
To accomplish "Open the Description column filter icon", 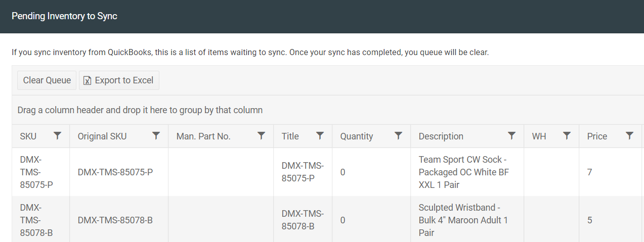I will click(x=512, y=136).
